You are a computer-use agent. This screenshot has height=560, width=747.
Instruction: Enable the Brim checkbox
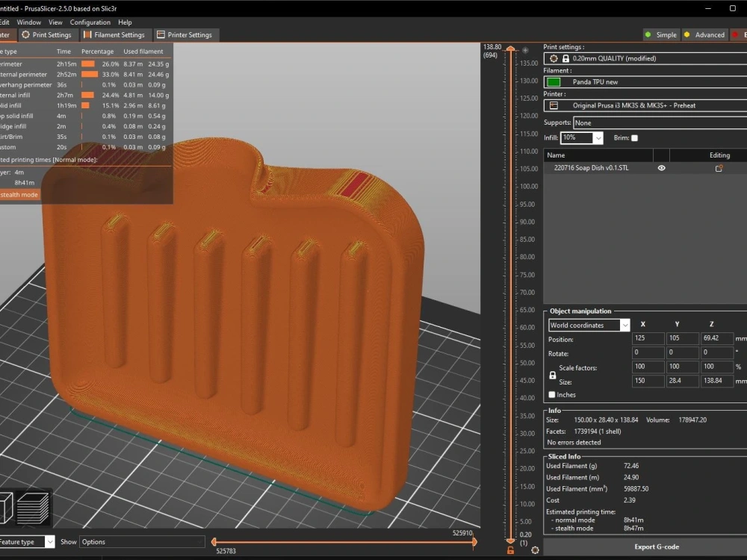tap(633, 138)
